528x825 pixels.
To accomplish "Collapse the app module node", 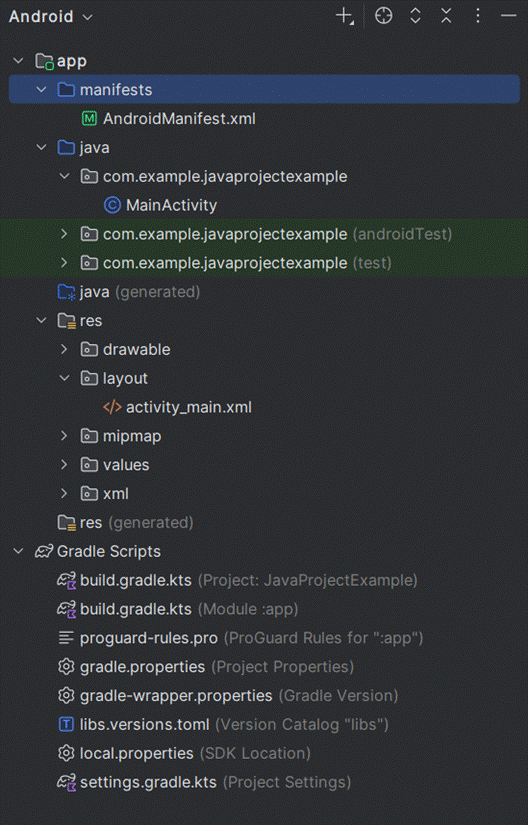I will (18, 61).
